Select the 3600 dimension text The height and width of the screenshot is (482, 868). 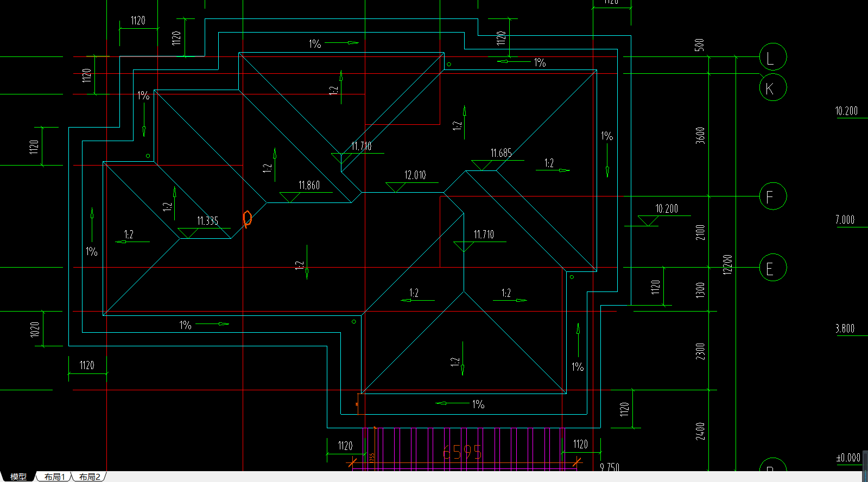point(700,135)
